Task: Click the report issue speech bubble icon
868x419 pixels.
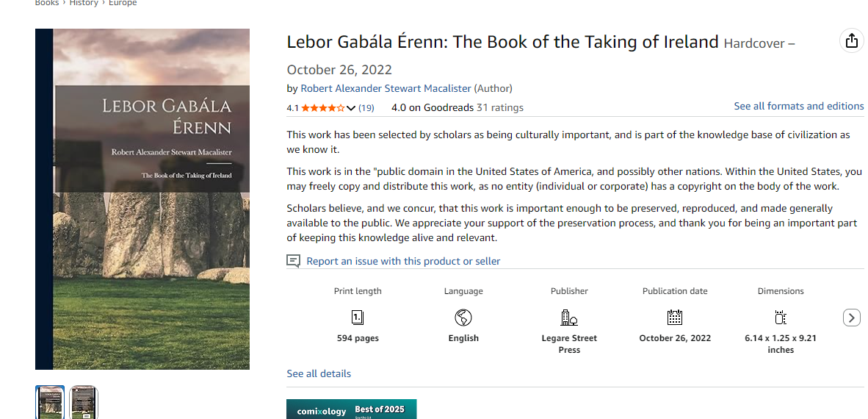Action: 294,261
